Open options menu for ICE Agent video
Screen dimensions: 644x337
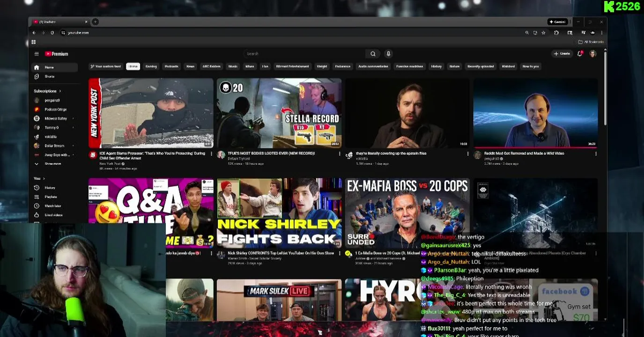click(211, 154)
